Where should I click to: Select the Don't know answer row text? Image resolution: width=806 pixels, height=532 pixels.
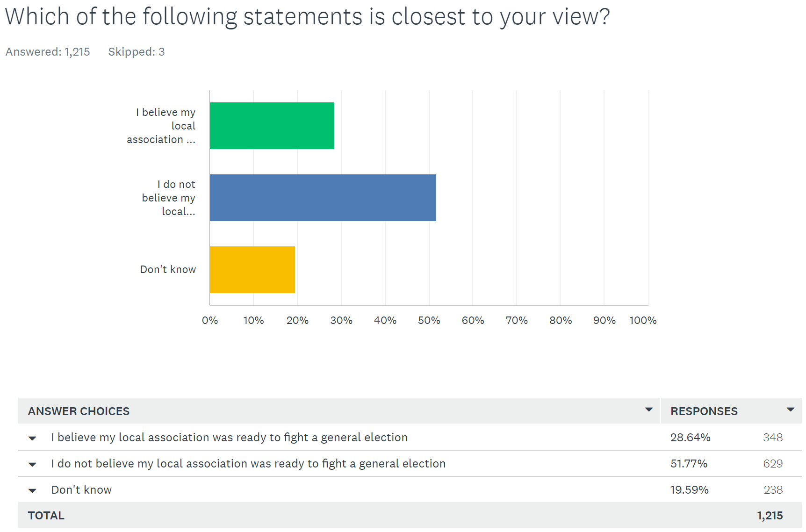(x=81, y=489)
